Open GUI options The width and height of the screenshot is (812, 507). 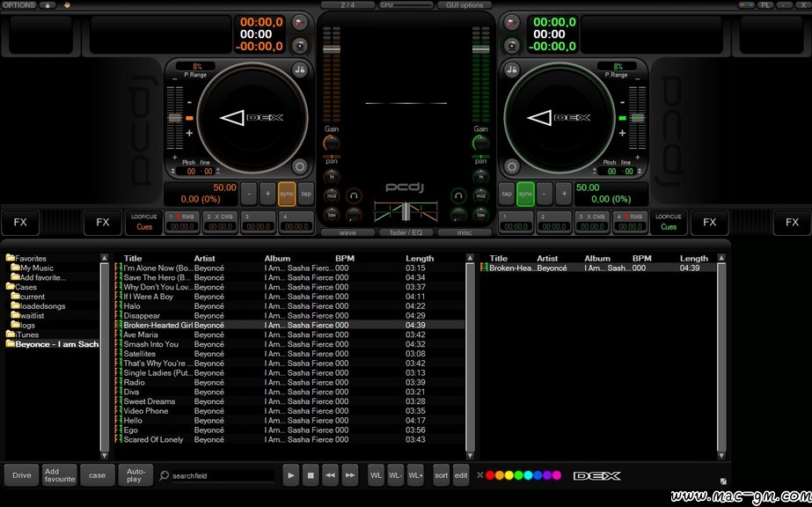(465, 5)
